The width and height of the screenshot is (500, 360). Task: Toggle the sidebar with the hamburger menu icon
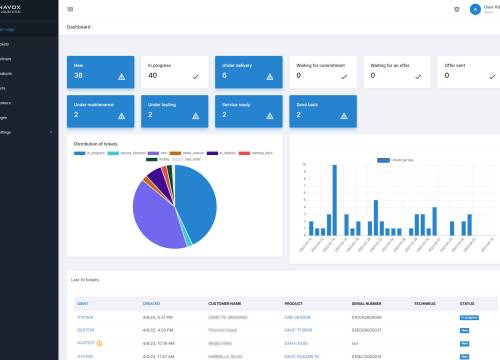click(70, 9)
